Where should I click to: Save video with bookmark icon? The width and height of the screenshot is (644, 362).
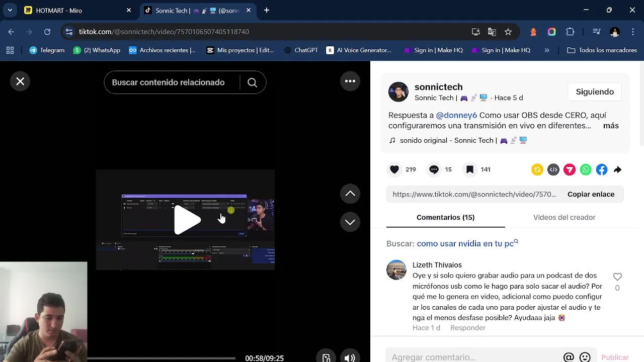pyautogui.click(x=469, y=169)
